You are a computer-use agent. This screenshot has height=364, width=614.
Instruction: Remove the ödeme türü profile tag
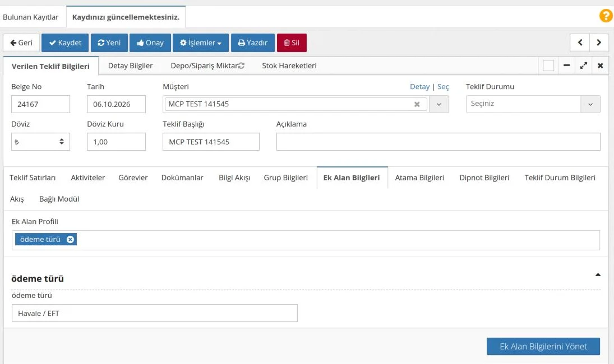coord(70,239)
